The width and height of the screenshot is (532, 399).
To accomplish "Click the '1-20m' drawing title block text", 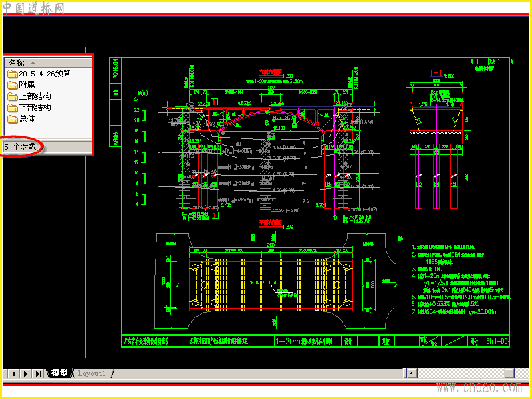I will click(288, 341).
